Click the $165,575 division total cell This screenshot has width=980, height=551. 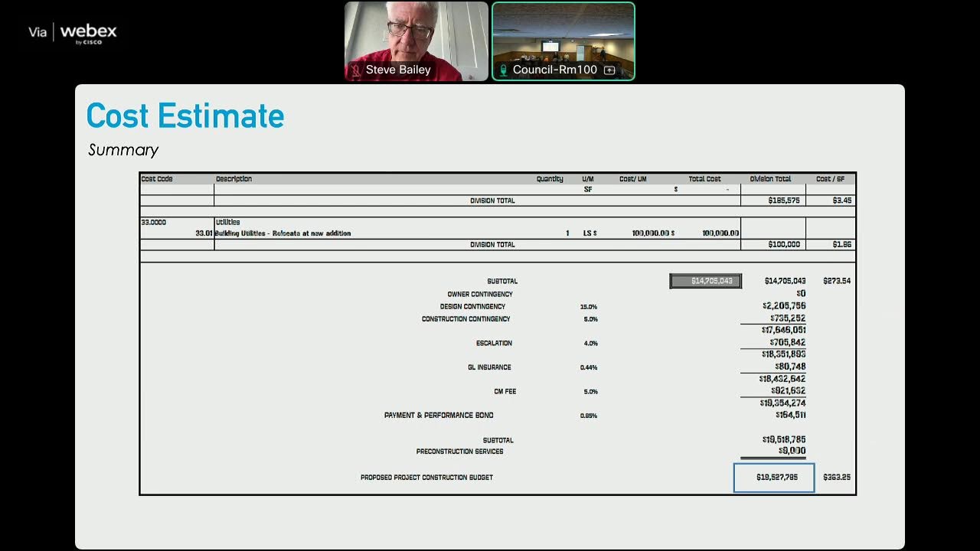point(784,201)
